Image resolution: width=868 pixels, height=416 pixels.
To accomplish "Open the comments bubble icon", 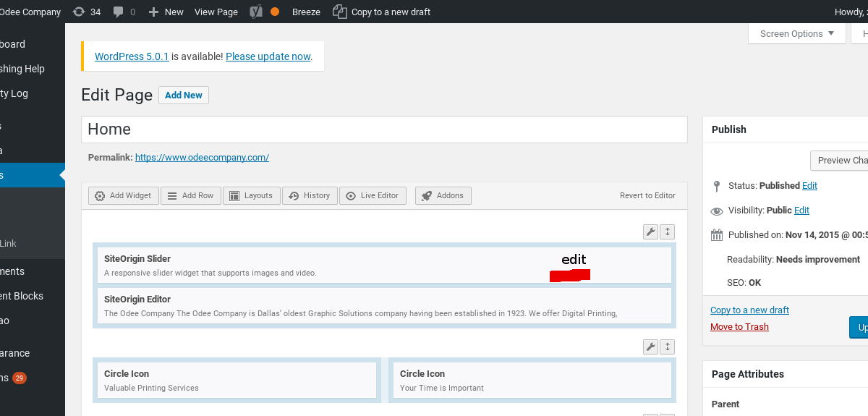I will tap(123, 12).
